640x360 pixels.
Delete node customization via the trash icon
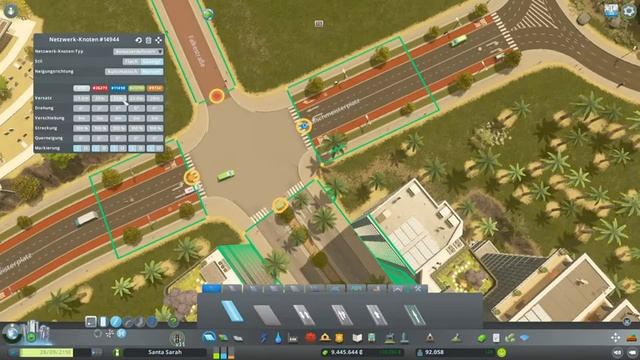click(149, 40)
